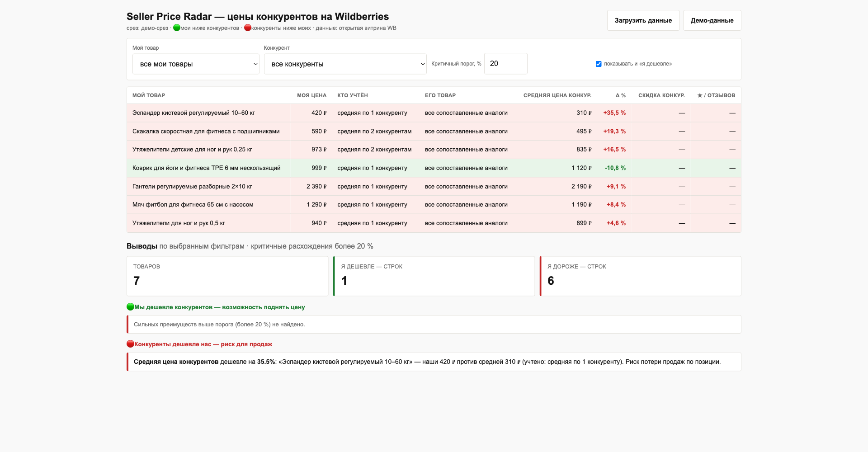Expand the Конкурент selector
This screenshot has height=452, width=868.
tap(345, 64)
